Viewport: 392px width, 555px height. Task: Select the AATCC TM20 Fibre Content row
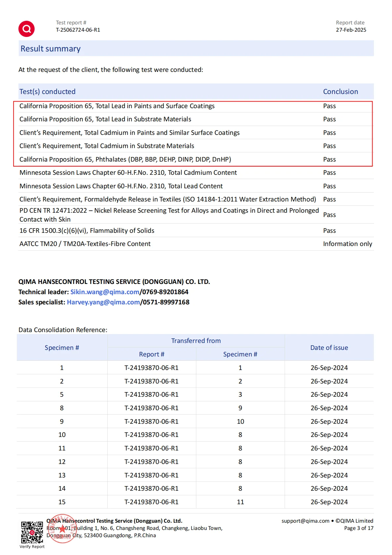[85, 244]
